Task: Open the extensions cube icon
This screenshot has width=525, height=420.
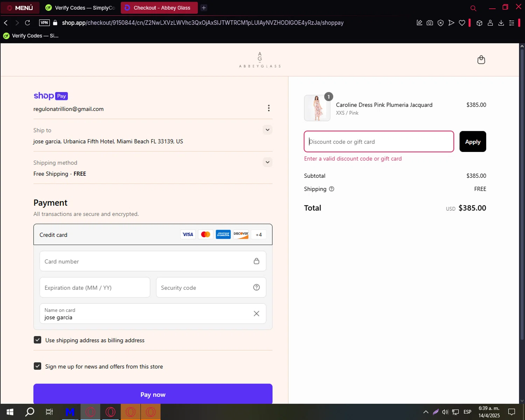Action: click(479, 23)
